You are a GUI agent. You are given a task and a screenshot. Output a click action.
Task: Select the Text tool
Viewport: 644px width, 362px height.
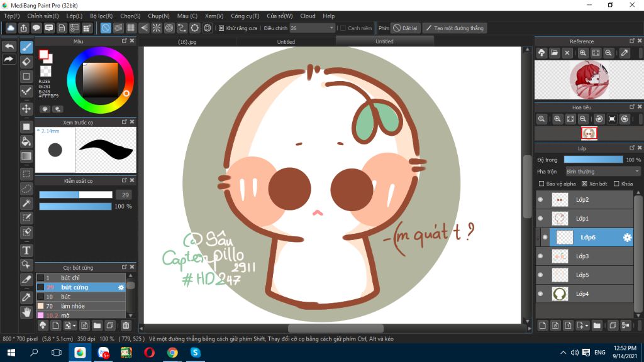26,250
